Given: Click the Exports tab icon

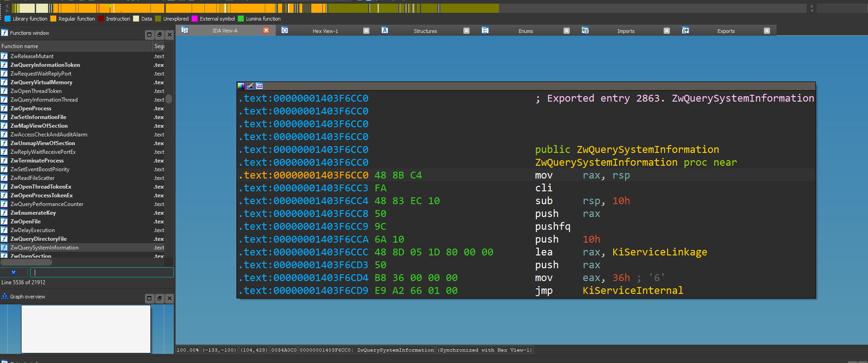Looking at the screenshot, I should click(685, 31).
